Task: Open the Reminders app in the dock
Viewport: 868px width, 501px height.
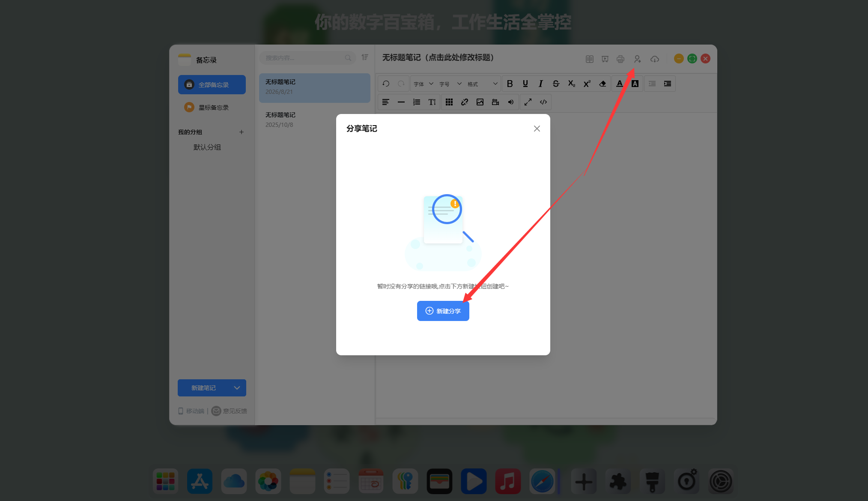Action: [x=337, y=481]
